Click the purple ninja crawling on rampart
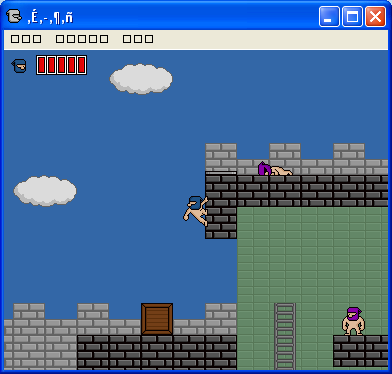The height and width of the screenshot is (374, 392). (x=275, y=169)
